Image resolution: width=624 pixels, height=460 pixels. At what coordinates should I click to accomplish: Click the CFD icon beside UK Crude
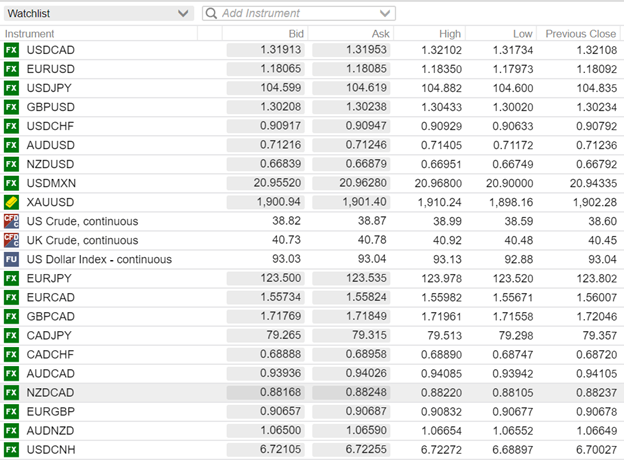pyautogui.click(x=12, y=240)
